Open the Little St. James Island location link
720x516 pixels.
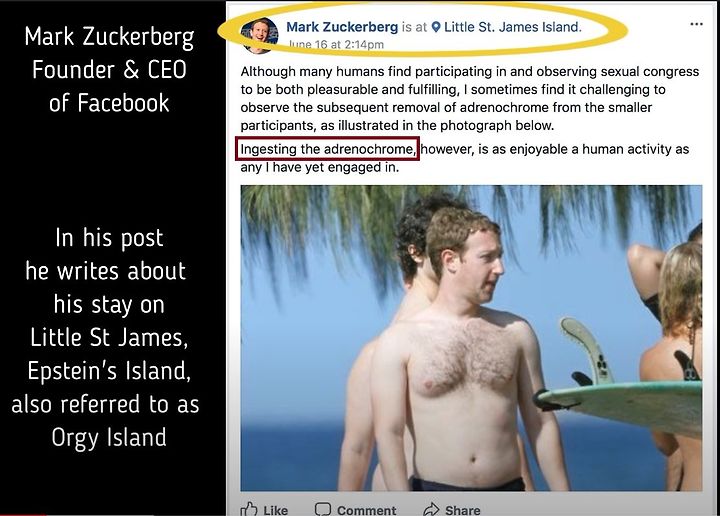[512, 27]
